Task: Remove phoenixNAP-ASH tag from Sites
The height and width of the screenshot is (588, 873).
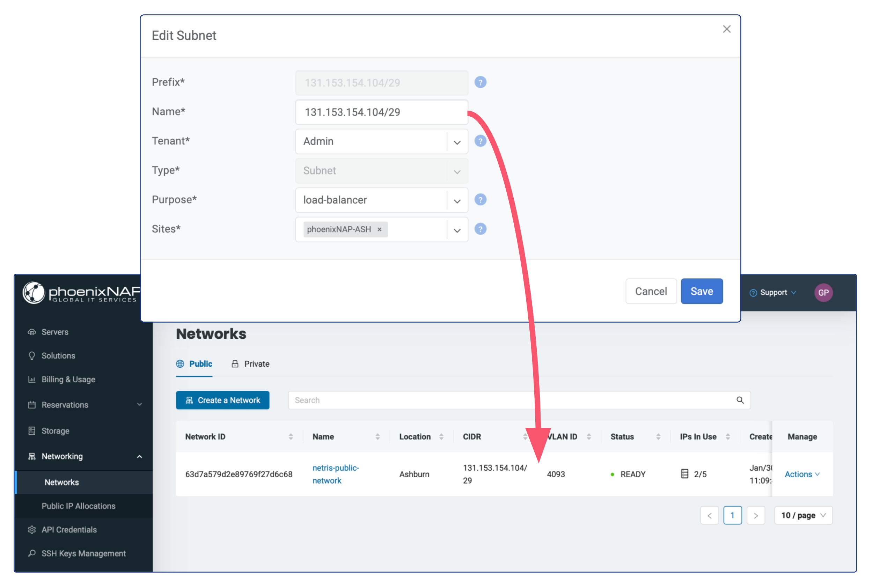Action: pyautogui.click(x=380, y=229)
